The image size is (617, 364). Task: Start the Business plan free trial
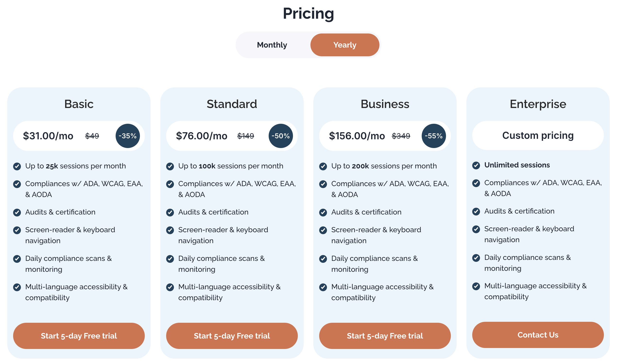(x=385, y=336)
